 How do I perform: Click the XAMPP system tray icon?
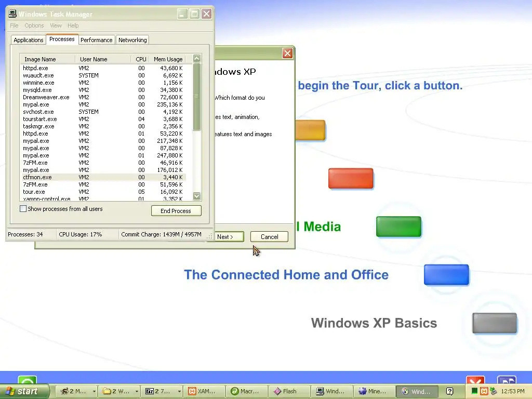484,391
